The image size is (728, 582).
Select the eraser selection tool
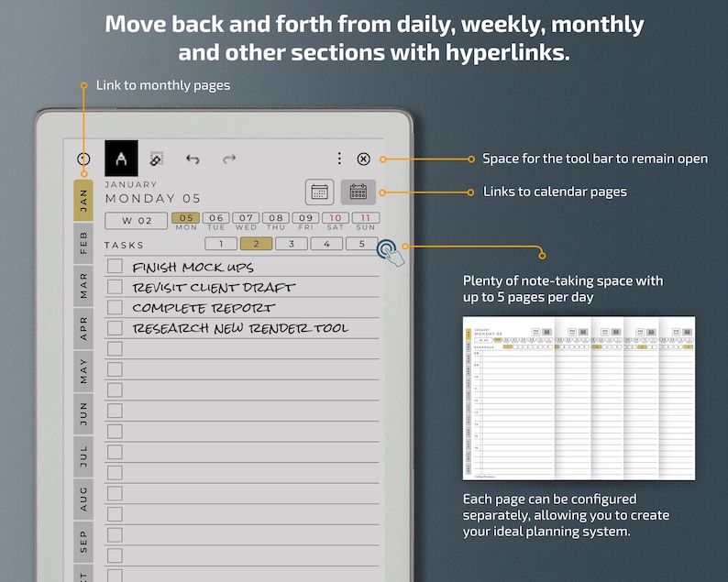[x=157, y=159]
